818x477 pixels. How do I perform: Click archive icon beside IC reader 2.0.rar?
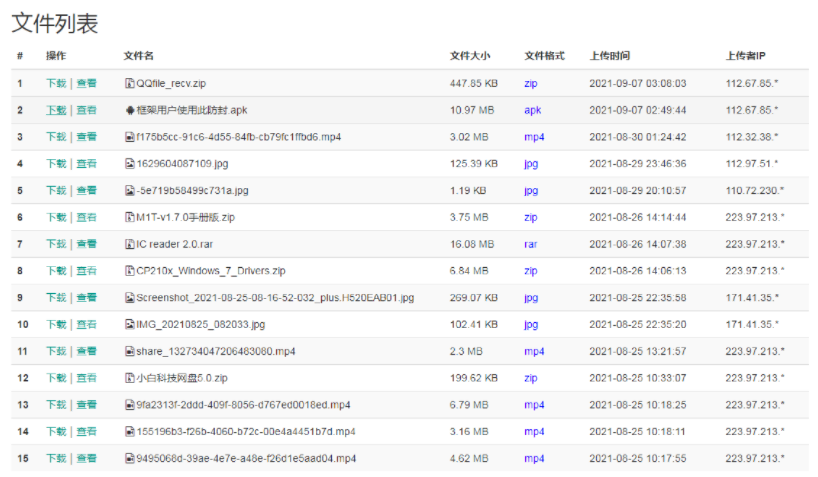point(130,244)
